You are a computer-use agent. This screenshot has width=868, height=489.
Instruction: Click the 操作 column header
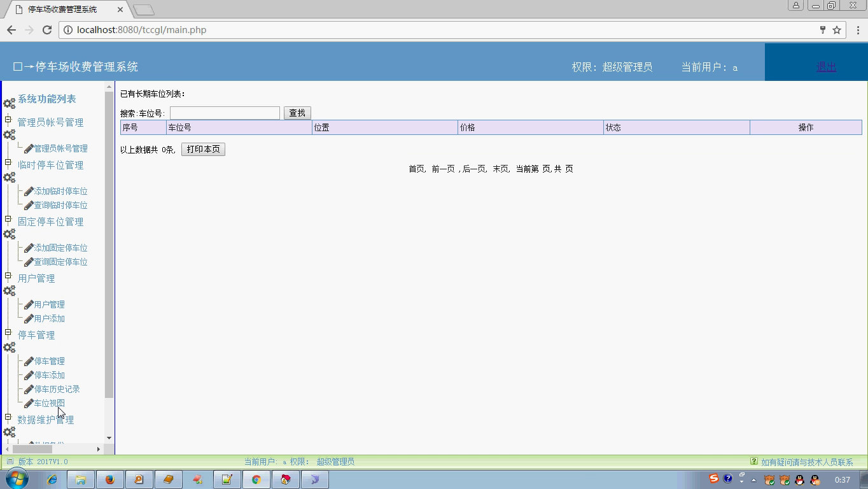[x=806, y=127]
